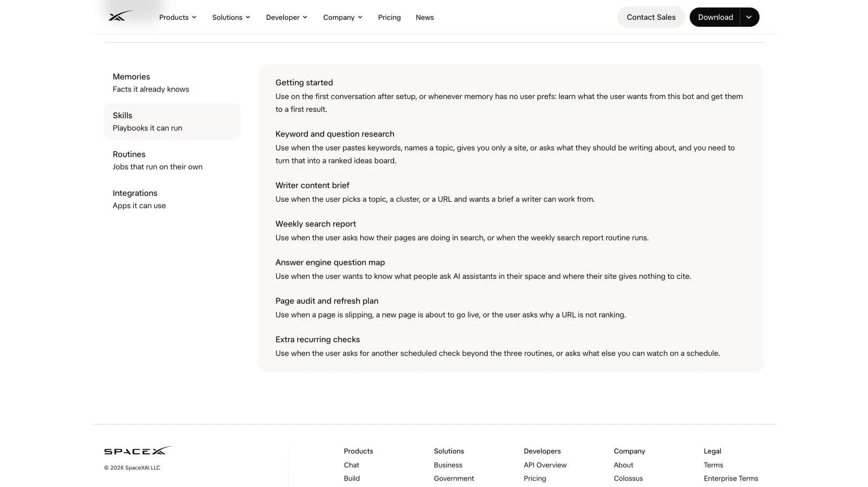This screenshot has height=487, width=868.
Task: Open the footer About link
Action: point(623,465)
